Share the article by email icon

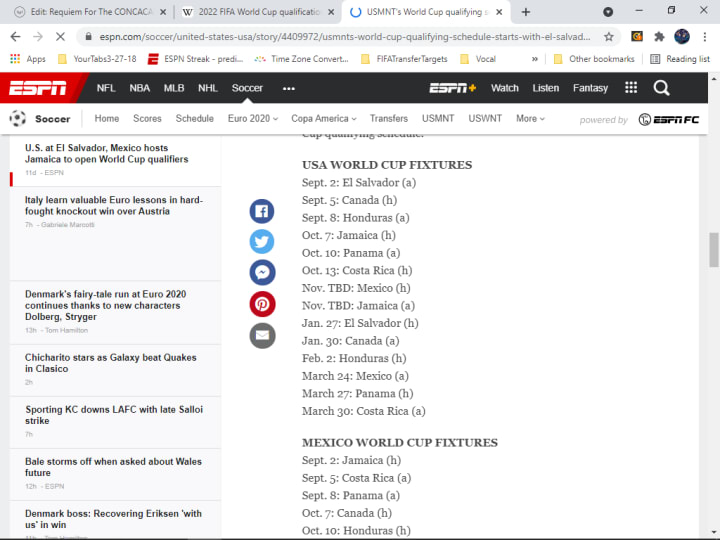[262, 336]
